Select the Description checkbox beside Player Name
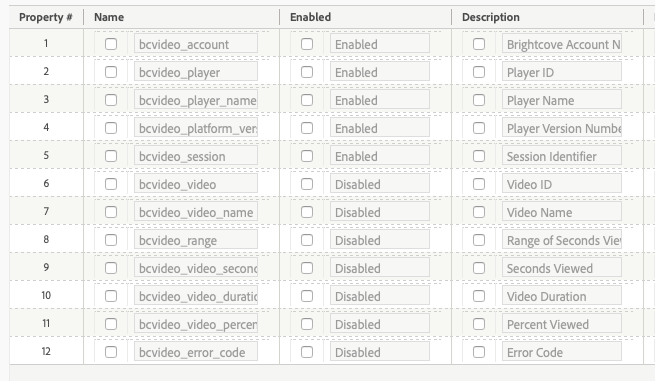This screenshot has width=655, height=381. tap(479, 100)
